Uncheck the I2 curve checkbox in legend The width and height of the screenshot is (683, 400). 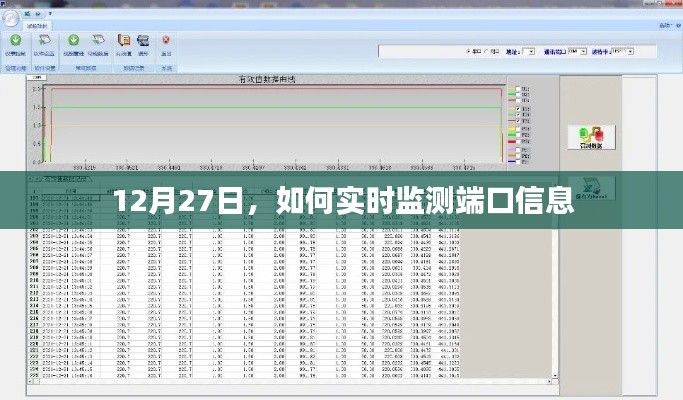point(518,115)
